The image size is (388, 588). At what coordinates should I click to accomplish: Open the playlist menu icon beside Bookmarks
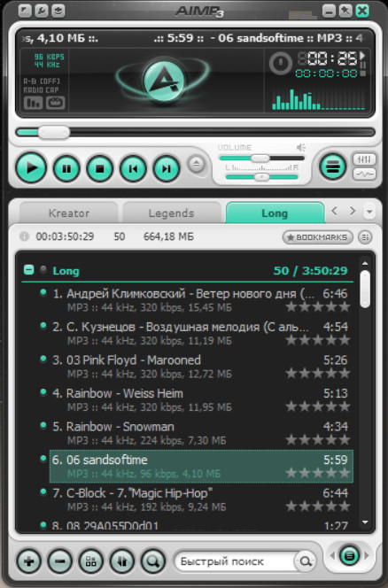365,237
